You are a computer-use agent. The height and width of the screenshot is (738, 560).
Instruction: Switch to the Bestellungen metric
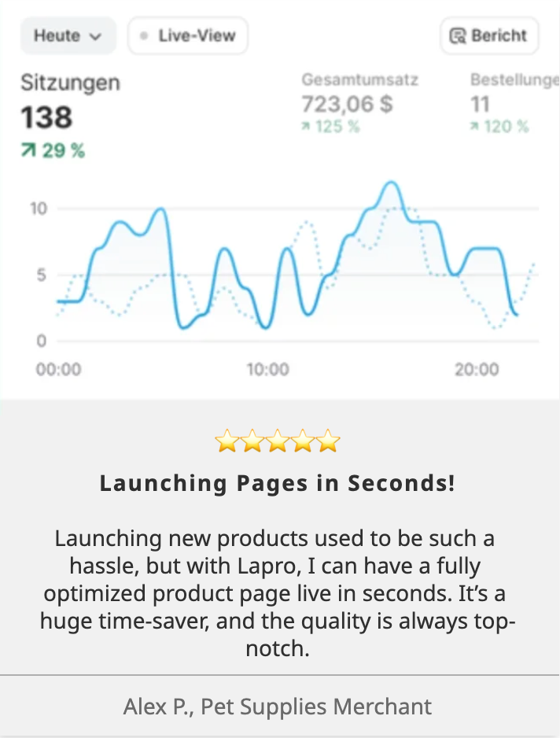tap(514, 79)
